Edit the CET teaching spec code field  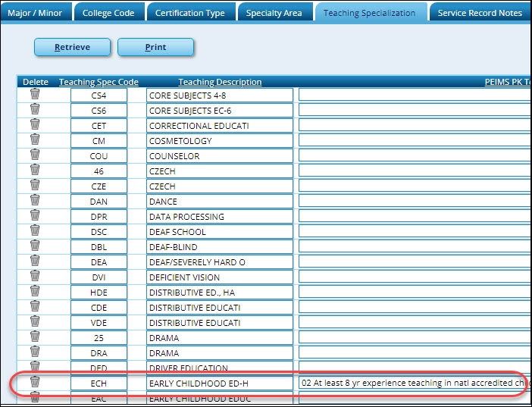pos(99,126)
